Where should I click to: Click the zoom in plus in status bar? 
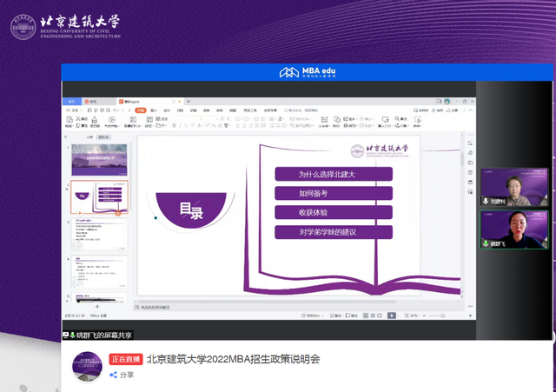(x=470, y=316)
